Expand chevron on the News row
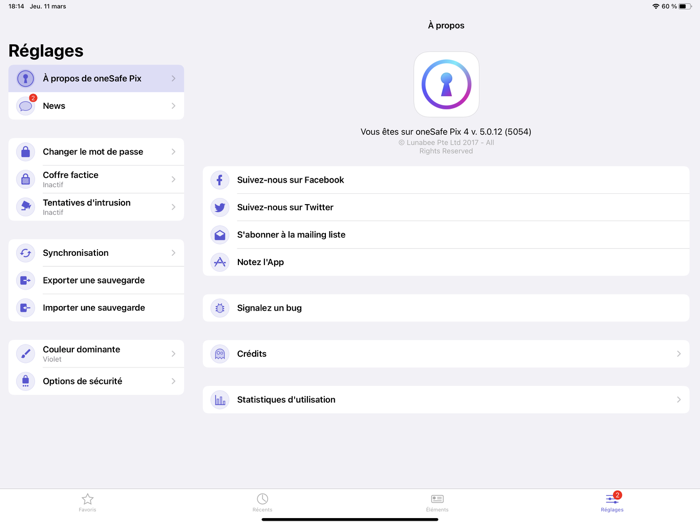 [173, 106]
